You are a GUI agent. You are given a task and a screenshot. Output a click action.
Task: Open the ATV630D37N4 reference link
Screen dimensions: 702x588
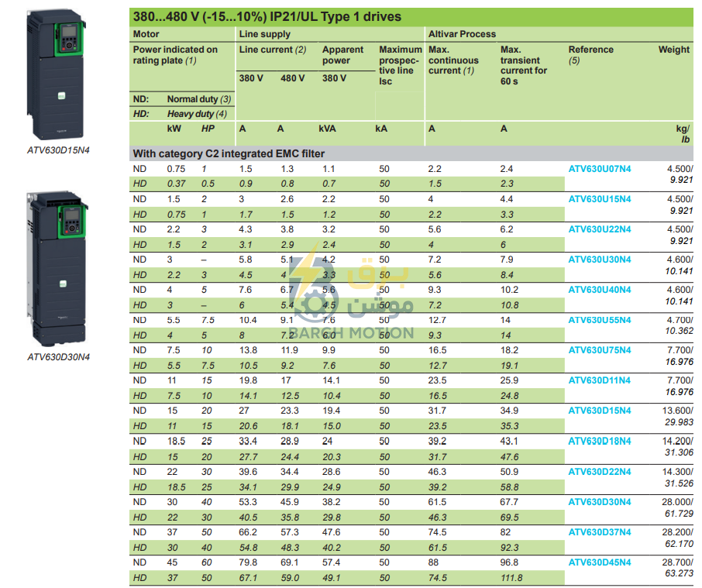(x=600, y=532)
